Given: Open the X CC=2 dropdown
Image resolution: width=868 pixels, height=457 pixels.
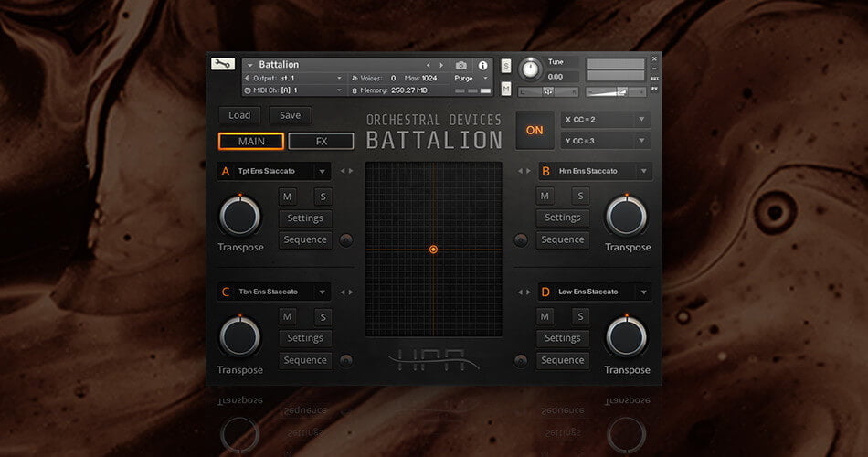Looking at the screenshot, I should pyautogui.click(x=605, y=119).
